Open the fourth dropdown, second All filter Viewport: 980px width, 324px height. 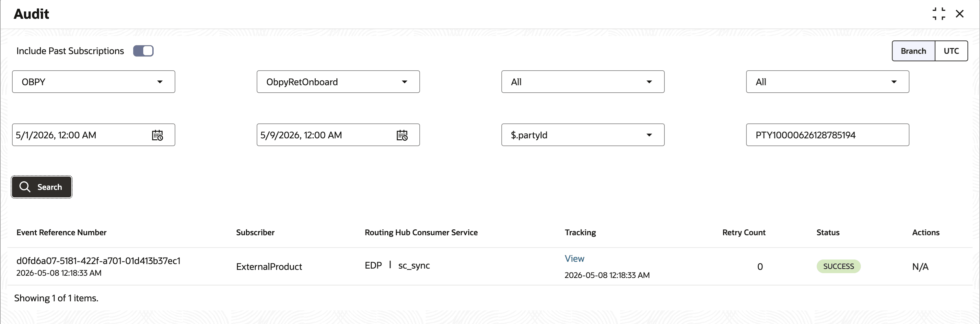click(x=827, y=82)
